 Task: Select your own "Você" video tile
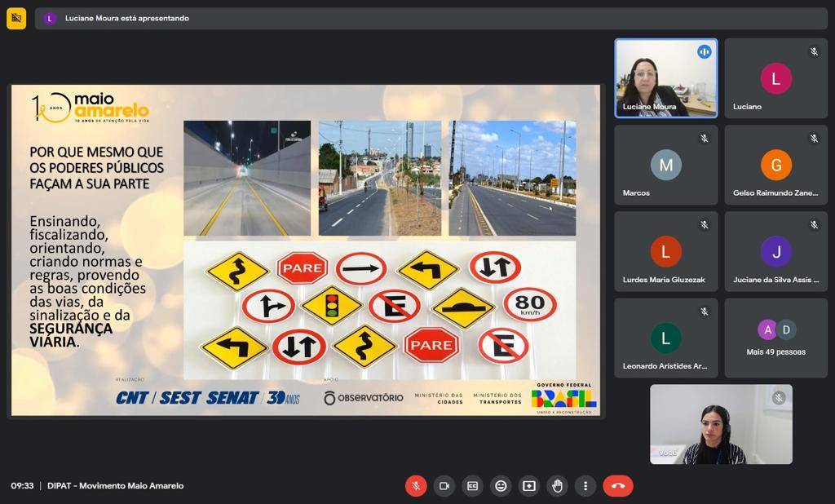(721, 425)
